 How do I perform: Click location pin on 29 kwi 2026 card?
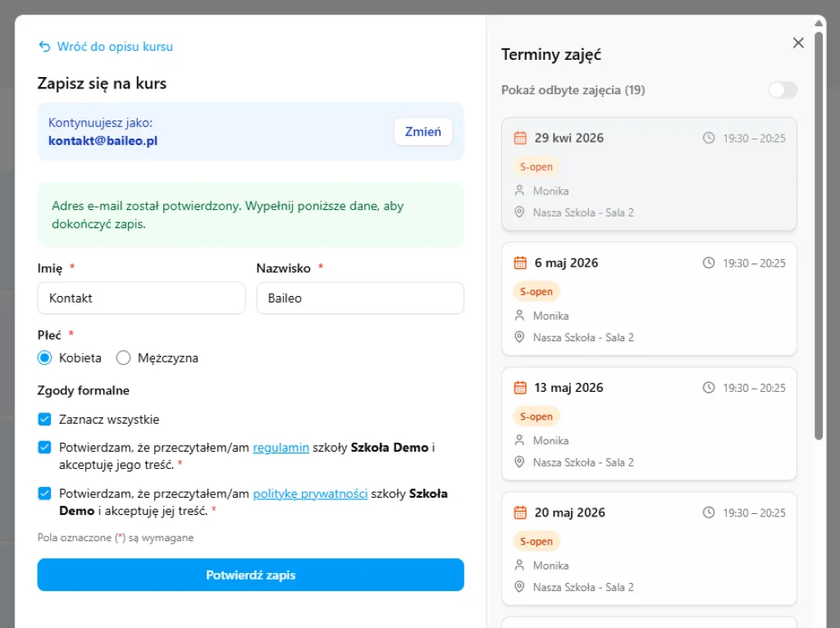(519, 212)
